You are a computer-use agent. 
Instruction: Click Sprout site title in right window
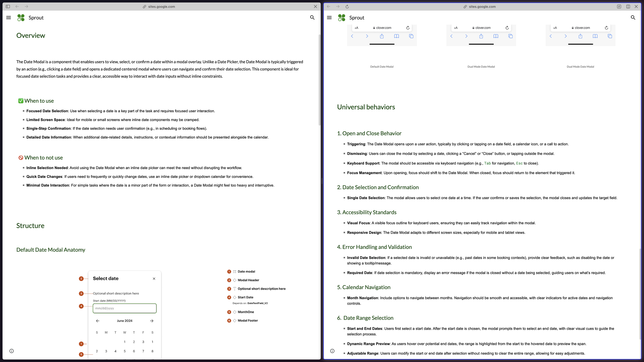point(357,18)
